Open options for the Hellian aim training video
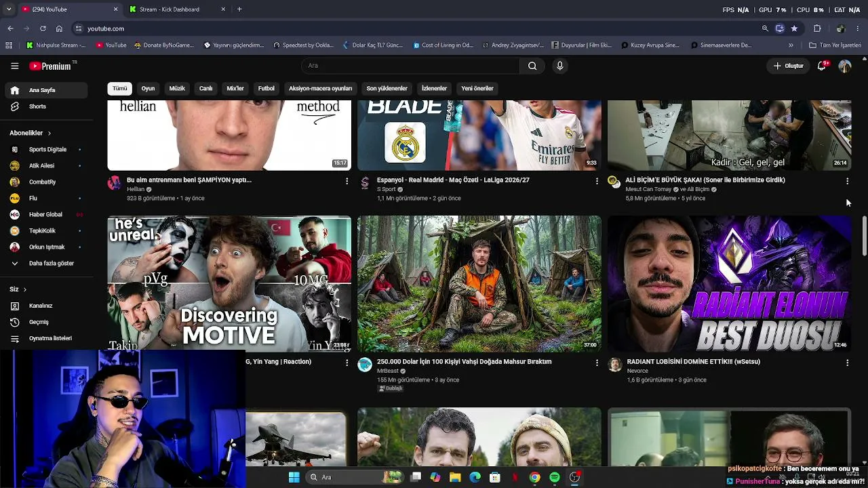The width and height of the screenshot is (868, 488). pyautogui.click(x=347, y=181)
